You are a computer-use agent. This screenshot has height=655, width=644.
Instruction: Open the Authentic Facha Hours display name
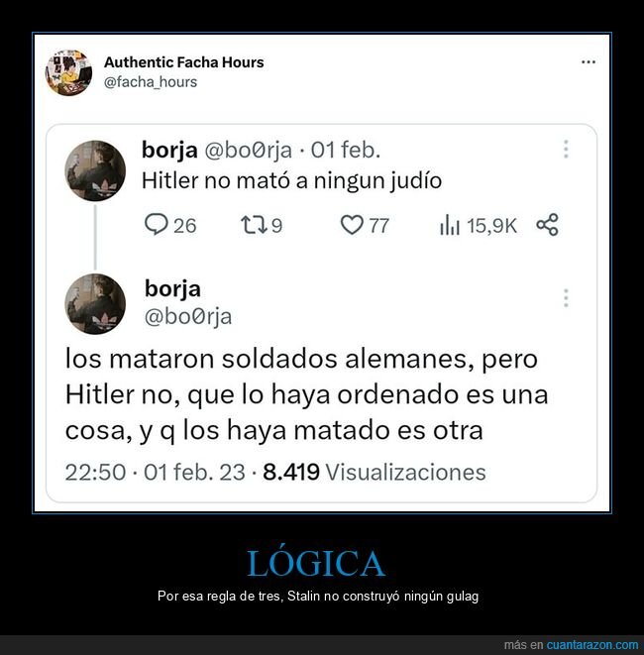point(184,62)
